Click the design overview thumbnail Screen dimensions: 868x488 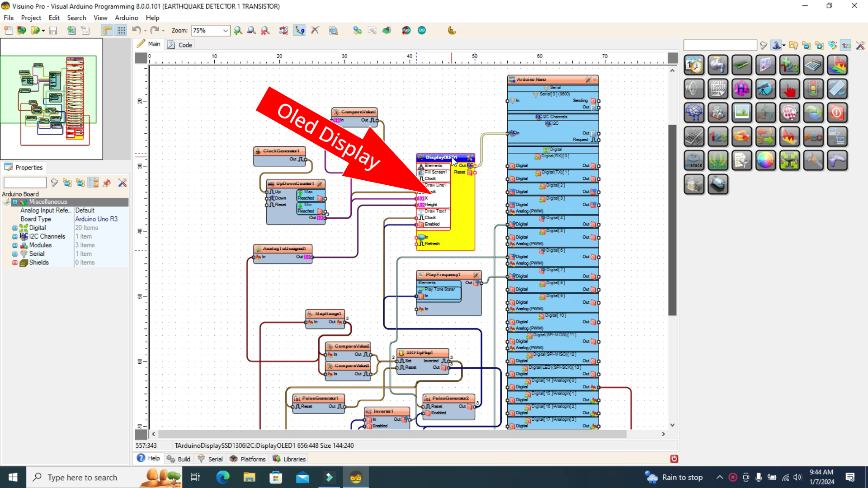tap(52, 99)
